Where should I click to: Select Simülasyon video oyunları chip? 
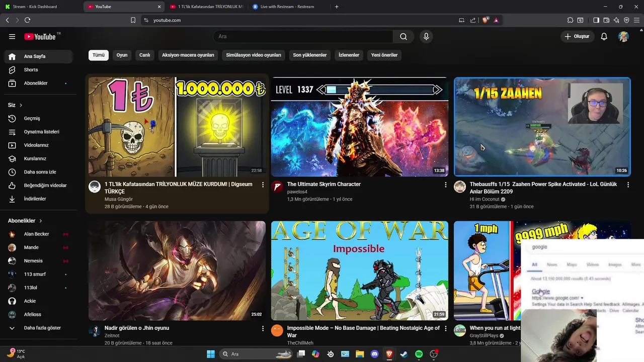(254, 55)
